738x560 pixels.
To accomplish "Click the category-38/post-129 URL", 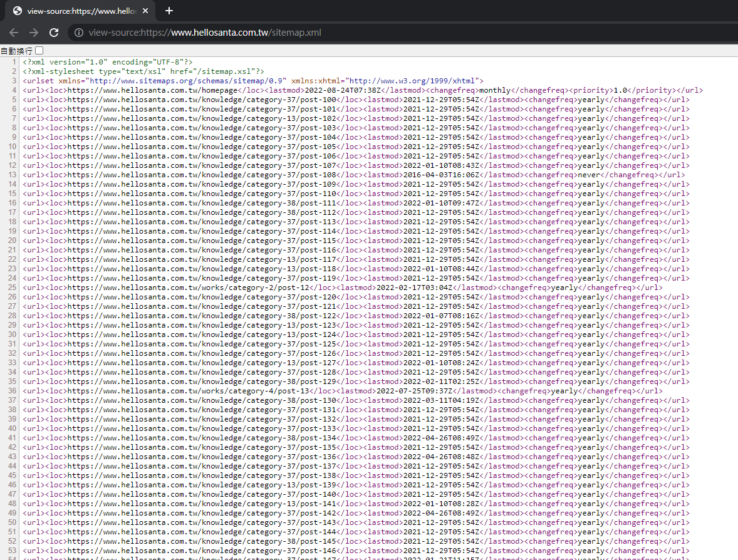I will [202, 381].
